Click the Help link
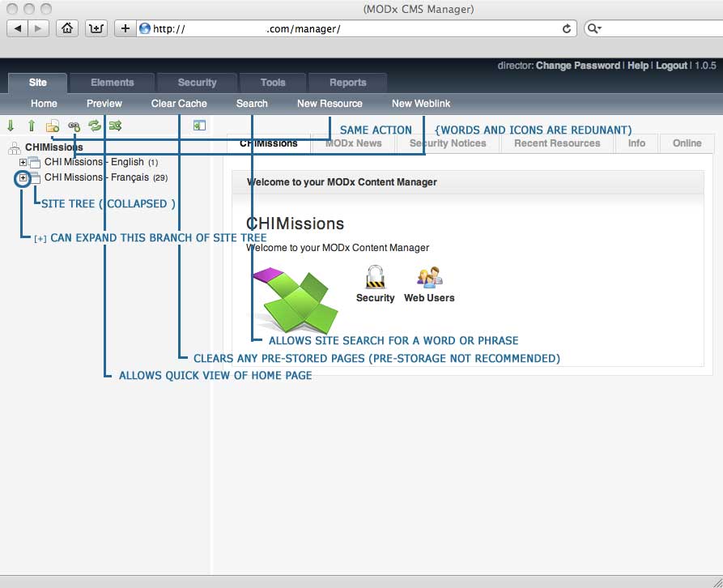 point(638,66)
